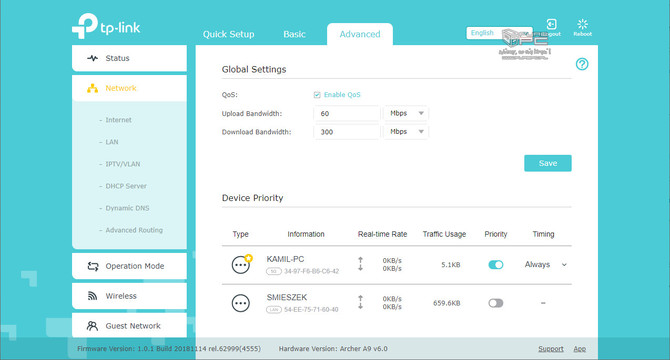Open the Dynamic DNS submenu item
Image resolution: width=670 pixels, height=360 pixels.
click(127, 208)
